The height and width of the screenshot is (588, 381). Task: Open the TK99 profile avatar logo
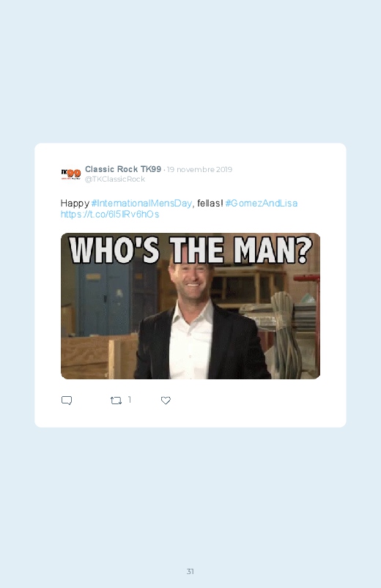coord(70,174)
